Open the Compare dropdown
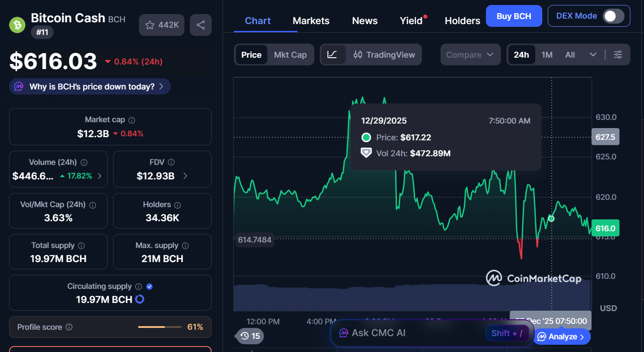 coord(471,55)
